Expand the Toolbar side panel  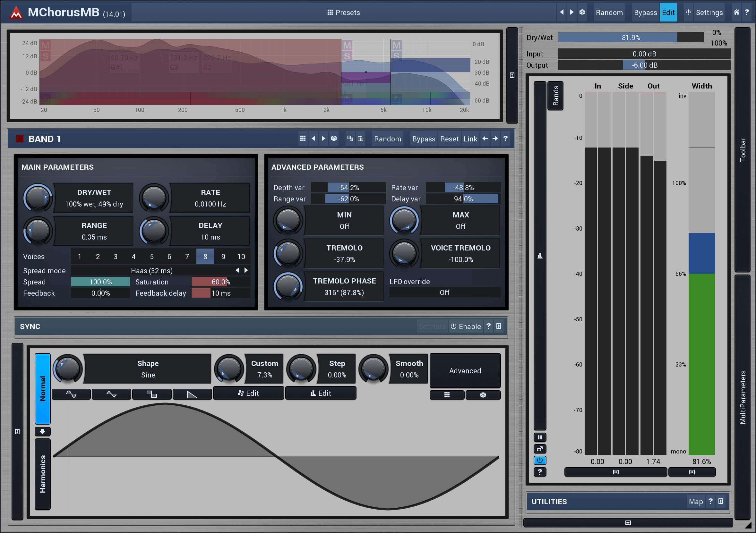pyautogui.click(x=743, y=150)
